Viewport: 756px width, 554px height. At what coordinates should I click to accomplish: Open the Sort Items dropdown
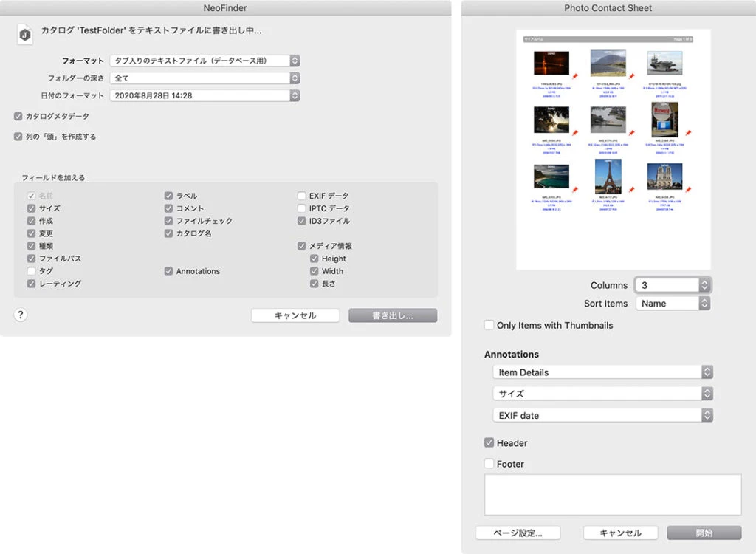click(673, 303)
